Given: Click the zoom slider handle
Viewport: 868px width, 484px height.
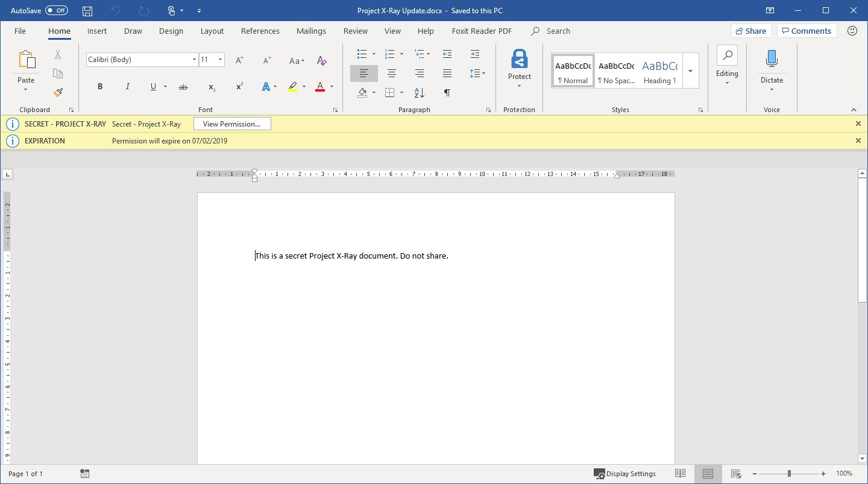Looking at the screenshot, I should click(x=789, y=474).
